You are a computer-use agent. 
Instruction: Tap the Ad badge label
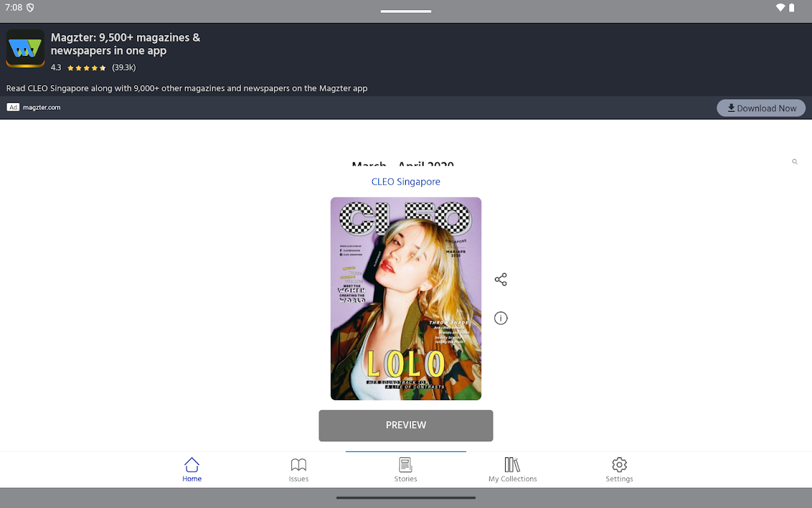coord(13,107)
